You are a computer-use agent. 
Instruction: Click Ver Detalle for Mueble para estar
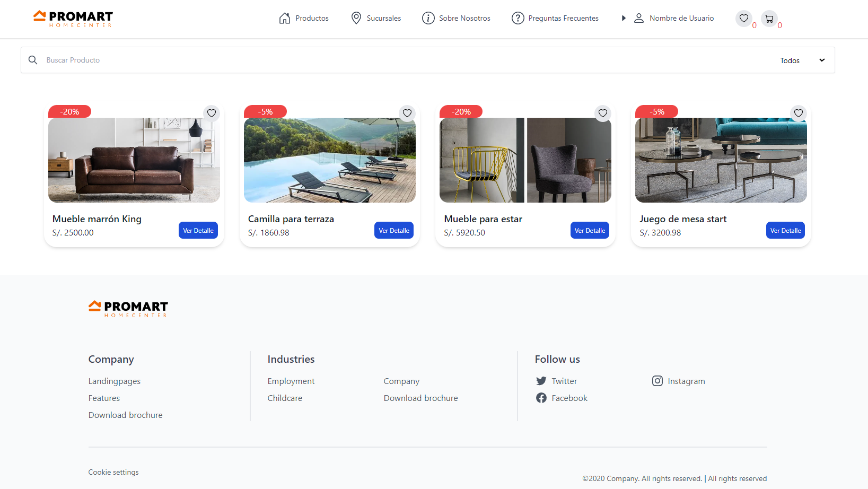tap(590, 230)
